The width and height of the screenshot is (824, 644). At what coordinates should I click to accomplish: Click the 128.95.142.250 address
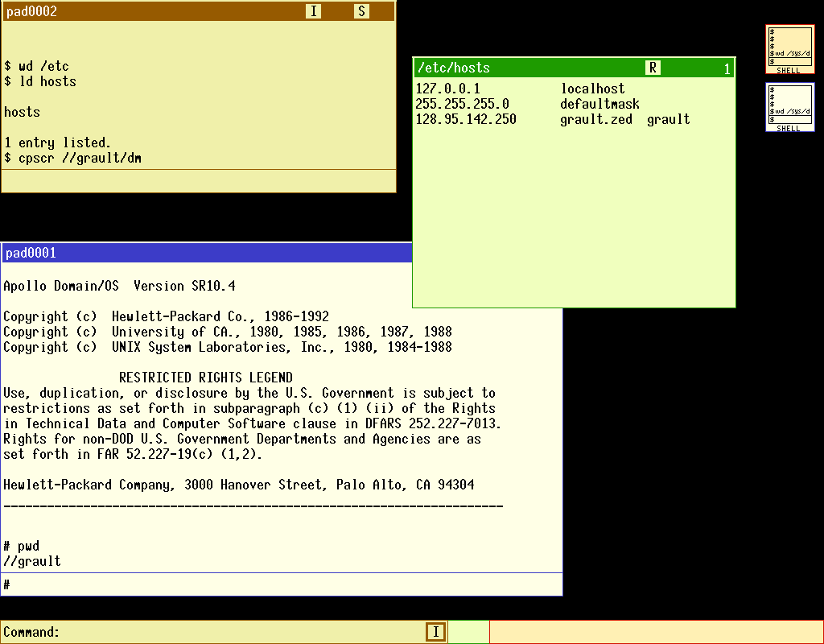[466, 119]
